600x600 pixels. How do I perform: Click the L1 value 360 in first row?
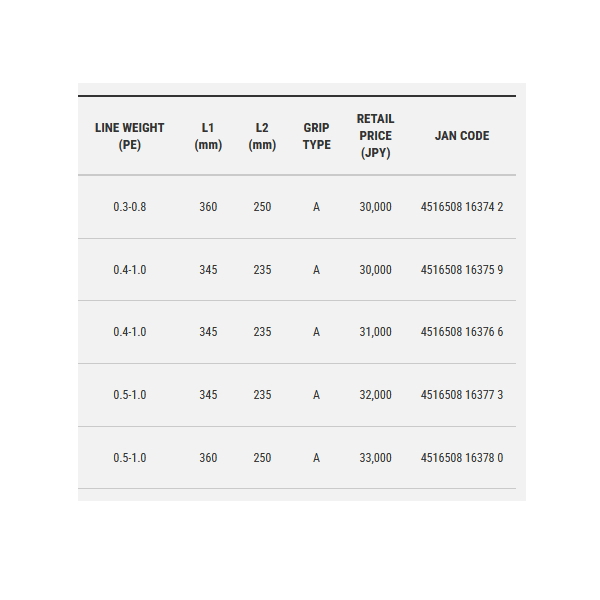[x=208, y=207]
